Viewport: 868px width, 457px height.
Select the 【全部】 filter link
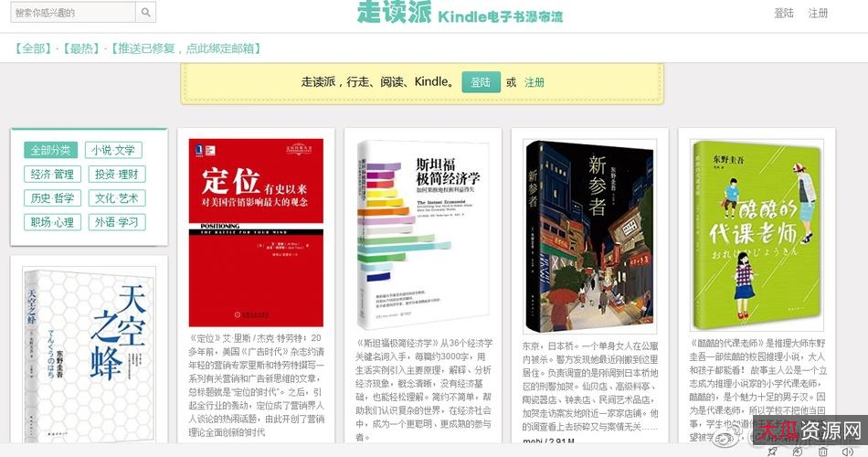click(33, 48)
